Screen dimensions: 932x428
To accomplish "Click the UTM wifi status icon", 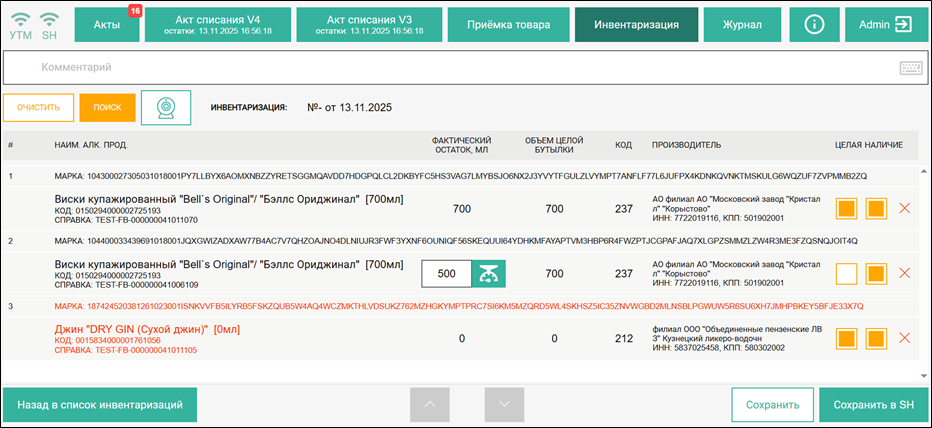I will (x=20, y=24).
